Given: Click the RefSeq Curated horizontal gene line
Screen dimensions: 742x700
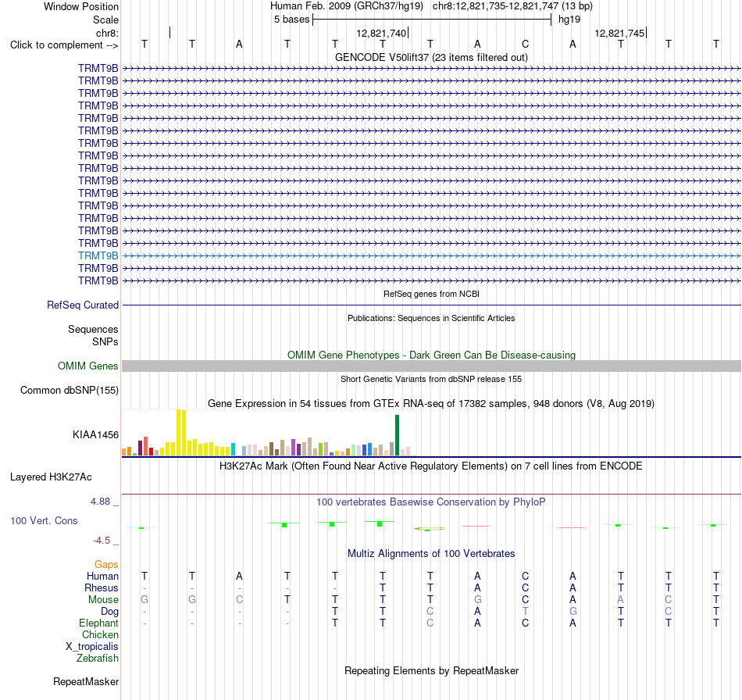Looking at the screenshot, I should tap(431, 305).
